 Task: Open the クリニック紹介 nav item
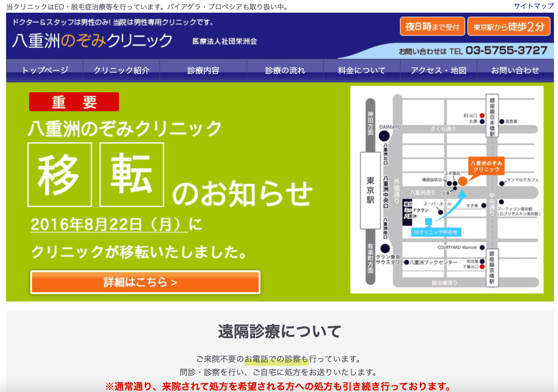click(121, 70)
